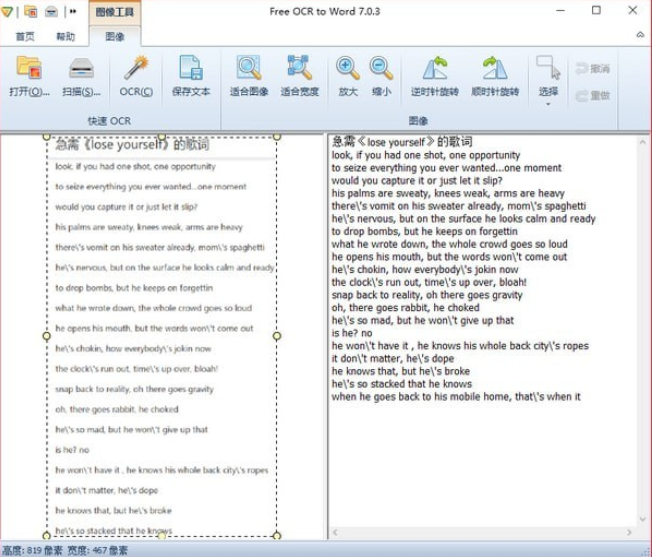This screenshot has height=557, width=652.
Task: Click OCR text 'to drop bombs, but he keeps on forgettin'
Action: click(425, 232)
